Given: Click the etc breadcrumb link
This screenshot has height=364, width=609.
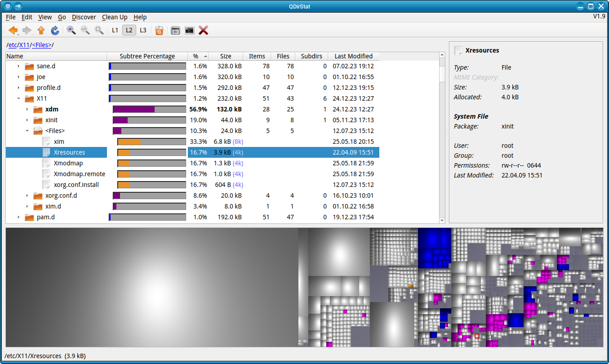Looking at the screenshot, I should (13, 45).
